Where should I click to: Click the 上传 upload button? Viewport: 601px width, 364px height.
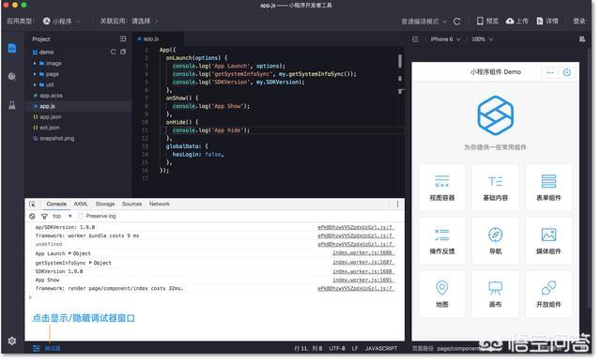[x=517, y=21]
